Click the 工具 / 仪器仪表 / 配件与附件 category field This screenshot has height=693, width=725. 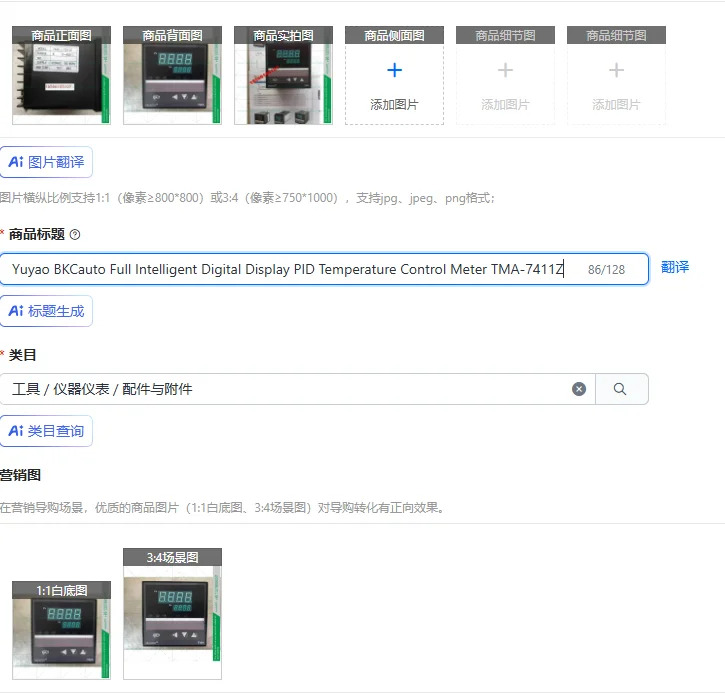click(x=297, y=389)
